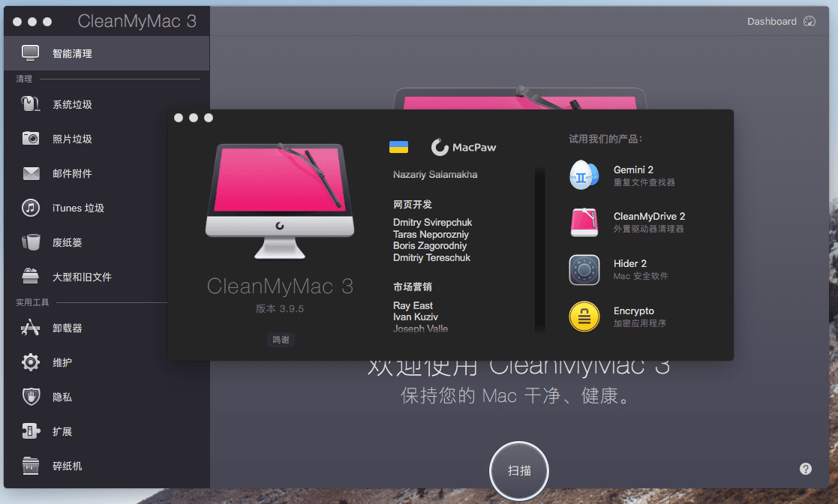This screenshot has height=504, width=838.
Task: Click the 照片垃圾 camera icon
Action: (31, 139)
